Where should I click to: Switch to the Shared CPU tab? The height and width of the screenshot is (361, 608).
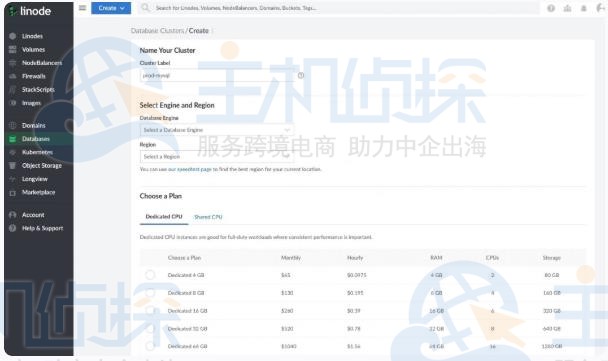click(x=208, y=217)
